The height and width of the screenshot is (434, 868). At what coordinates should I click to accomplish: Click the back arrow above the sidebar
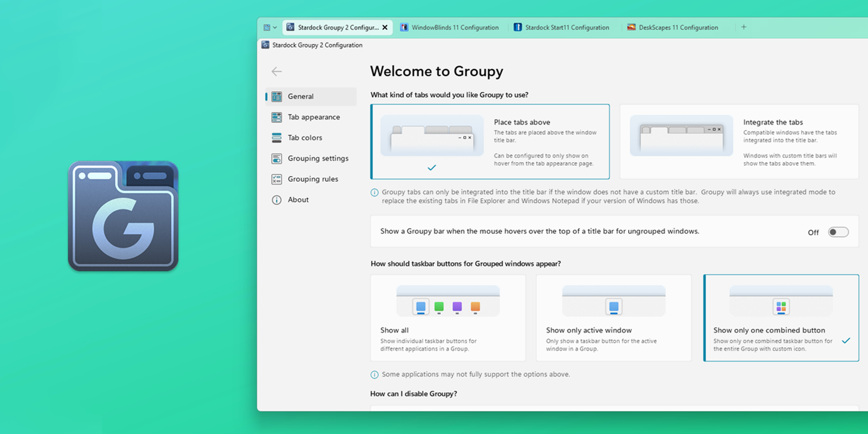coord(276,71)
